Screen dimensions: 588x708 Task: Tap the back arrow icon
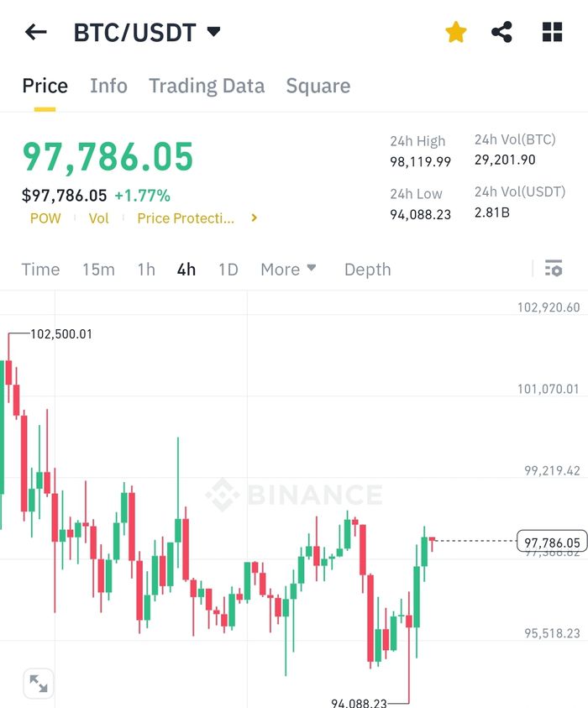(x=36, y=33)
